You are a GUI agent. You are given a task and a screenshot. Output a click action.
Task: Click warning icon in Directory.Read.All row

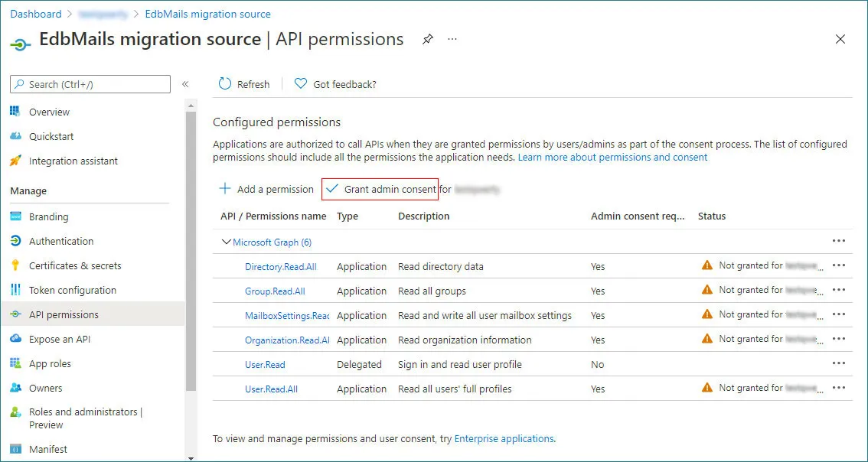(x=707, y=265)
